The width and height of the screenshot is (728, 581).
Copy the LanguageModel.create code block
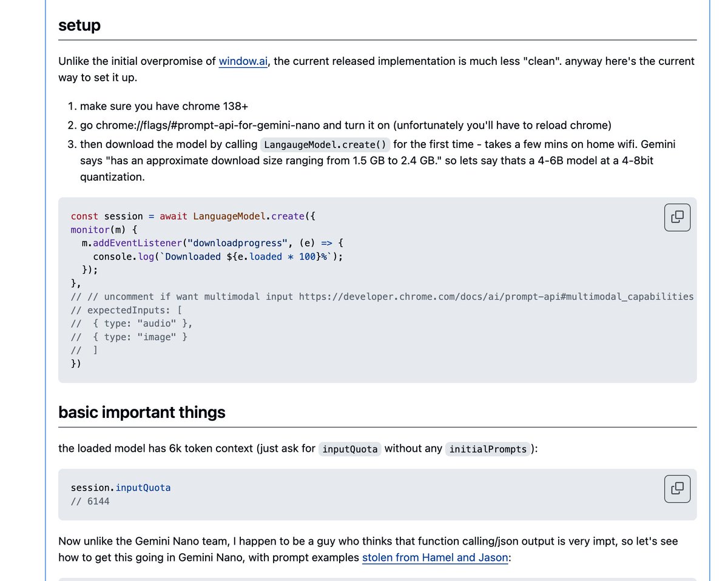[x=677, y=217]
